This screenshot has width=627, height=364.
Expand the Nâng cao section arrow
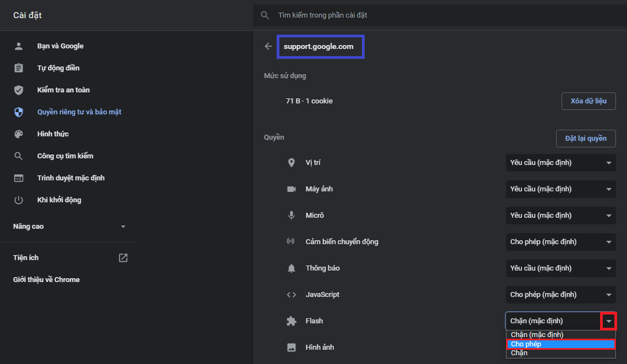click(123, 227)
